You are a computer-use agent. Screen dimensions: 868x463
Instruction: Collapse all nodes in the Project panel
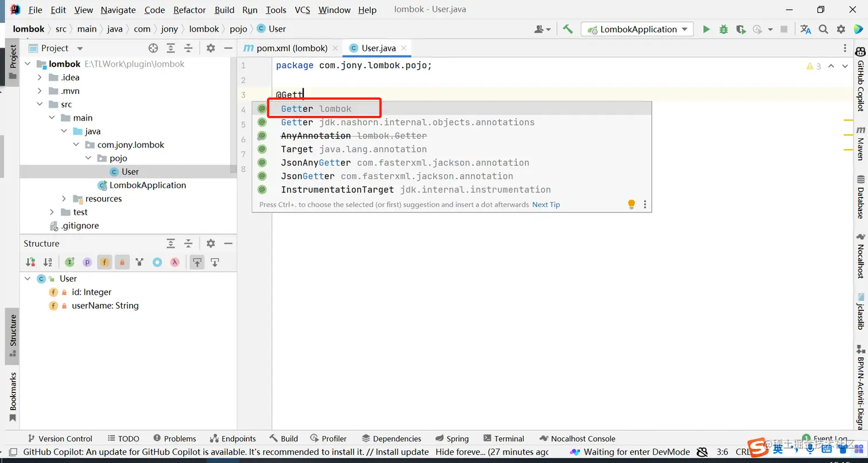pos(188,48)
